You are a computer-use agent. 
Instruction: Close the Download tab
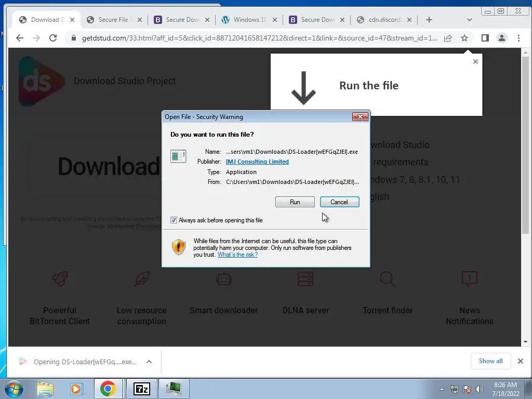[72, 20]
